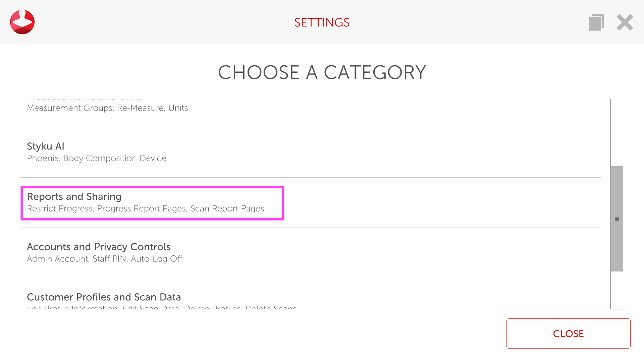Click the CHOOSE A CATEGORY heading
The height and width of the screenshot is (362, 644).
pyautogui.click(x=322, y=72)
